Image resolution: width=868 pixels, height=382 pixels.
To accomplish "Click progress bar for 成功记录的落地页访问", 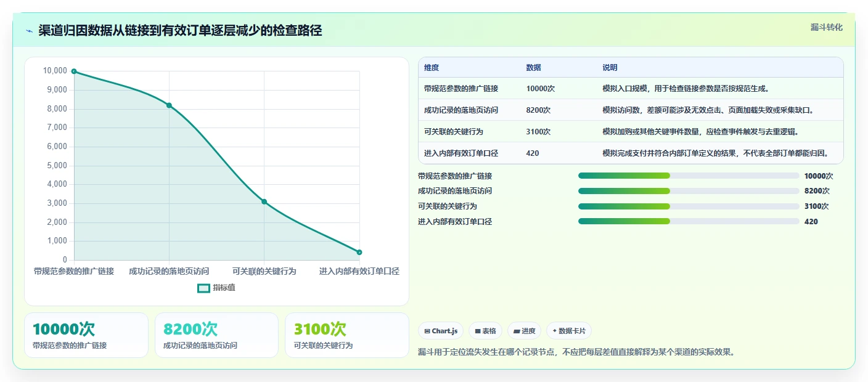I will [689, 191].
